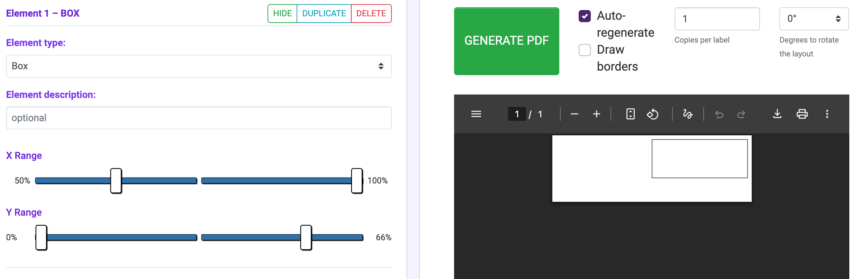Delete the Box element
The image size is (868, 279).
[371, 13]
